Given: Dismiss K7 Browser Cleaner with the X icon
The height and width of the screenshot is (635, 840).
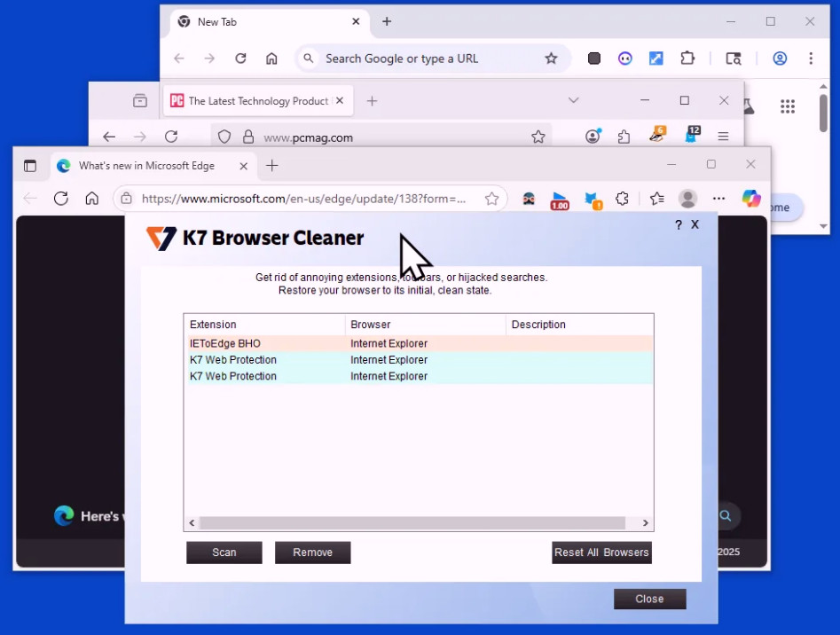Looking at the screenshot, I should point(695,224).
